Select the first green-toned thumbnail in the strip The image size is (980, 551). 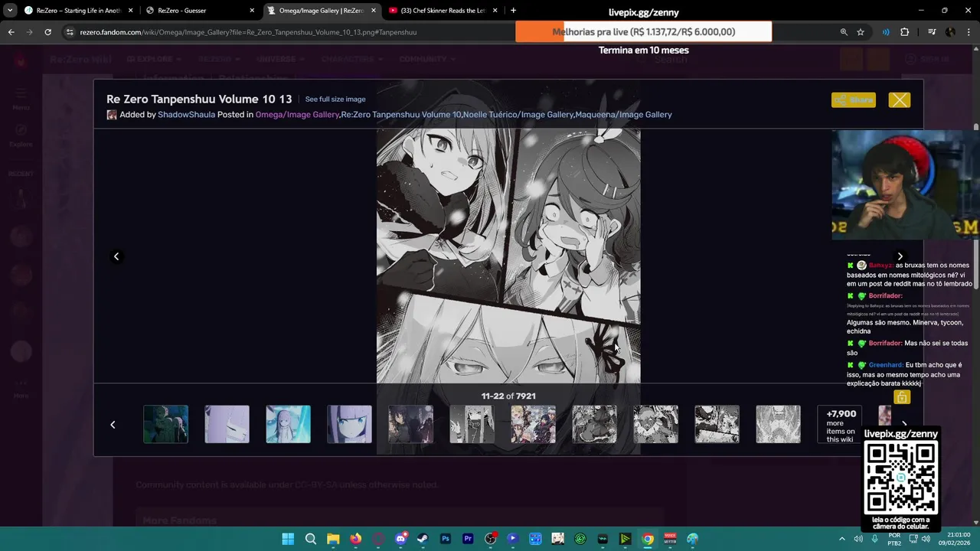click(x=165, y=424)
